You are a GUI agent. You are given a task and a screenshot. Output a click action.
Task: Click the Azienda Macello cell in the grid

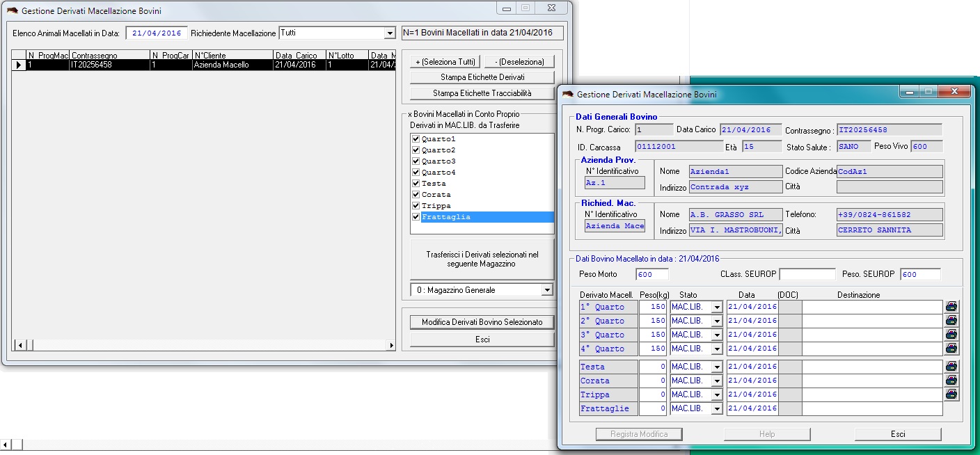click(x=232, y=65)
